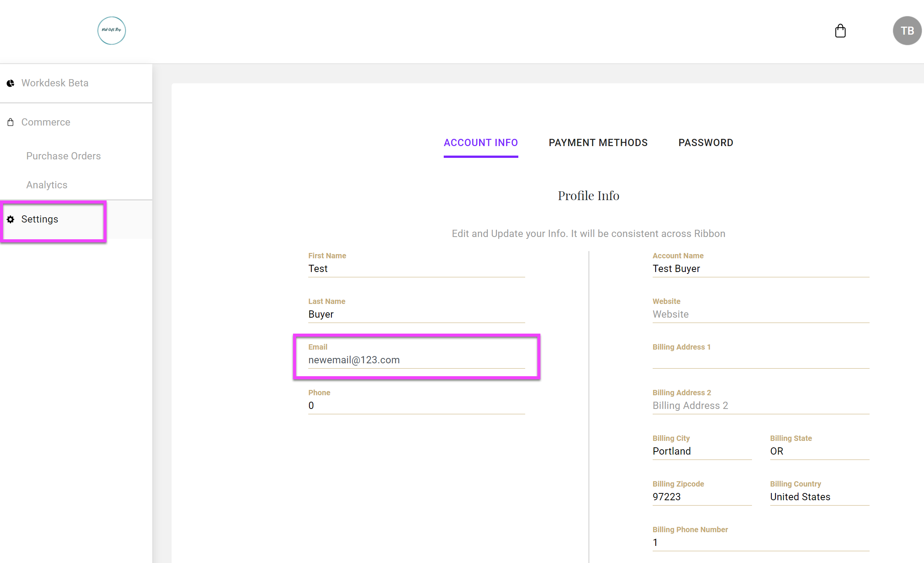Screen dimensions: 924x563
Task: Click the Commerce bag icon in sidebar
Action: pos(11,122)
